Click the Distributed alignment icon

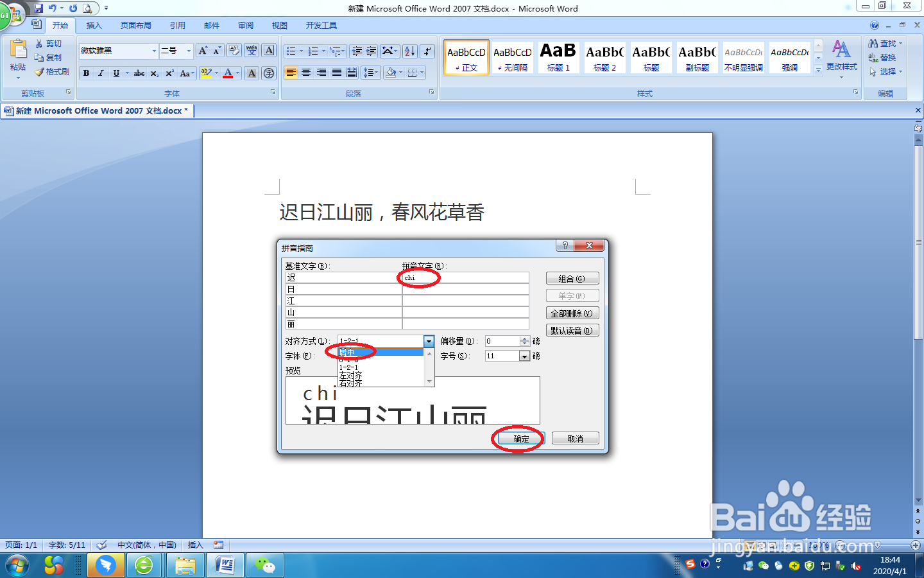click(x=352, y=73)
